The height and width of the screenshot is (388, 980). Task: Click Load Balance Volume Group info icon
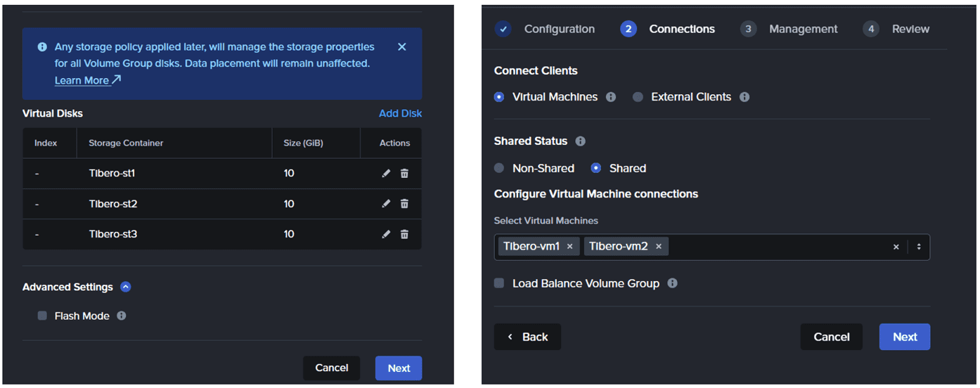point(672,283)
